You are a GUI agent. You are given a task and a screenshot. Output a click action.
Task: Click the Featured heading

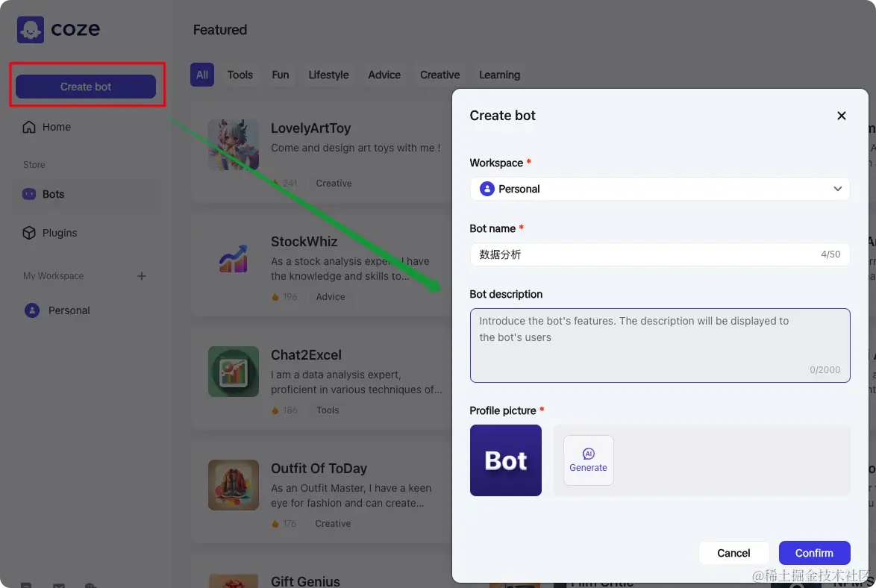[219, 30]
